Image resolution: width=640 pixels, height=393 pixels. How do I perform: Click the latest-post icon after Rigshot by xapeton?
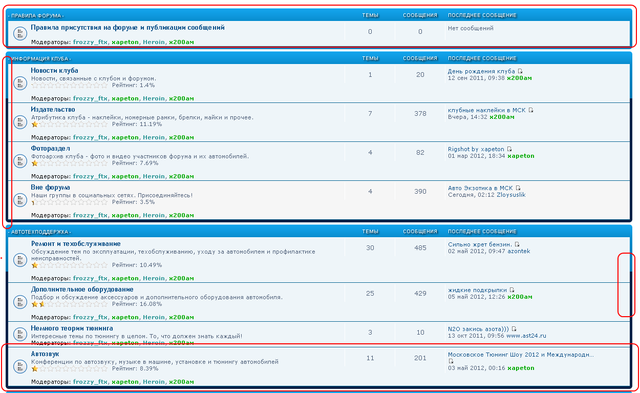[x=509, y=149]
